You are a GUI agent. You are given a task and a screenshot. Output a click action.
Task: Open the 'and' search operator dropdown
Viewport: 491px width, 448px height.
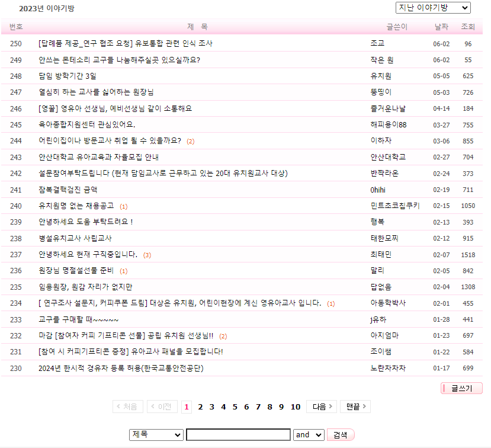pos(309,434)
